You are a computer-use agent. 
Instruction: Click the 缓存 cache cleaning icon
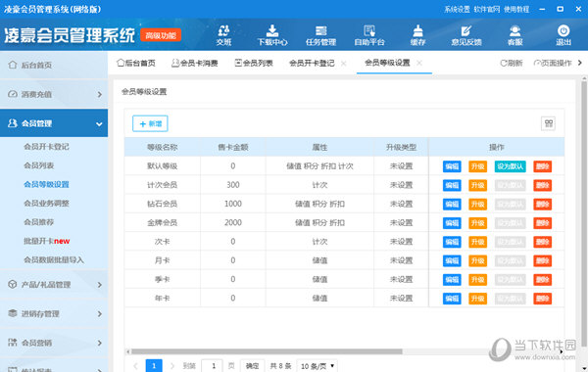click(x=417, y=35)
